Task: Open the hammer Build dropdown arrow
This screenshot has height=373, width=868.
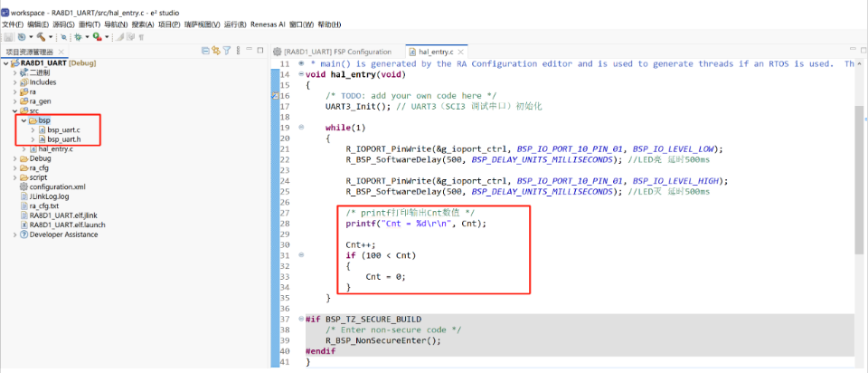Action: (51, 37)
